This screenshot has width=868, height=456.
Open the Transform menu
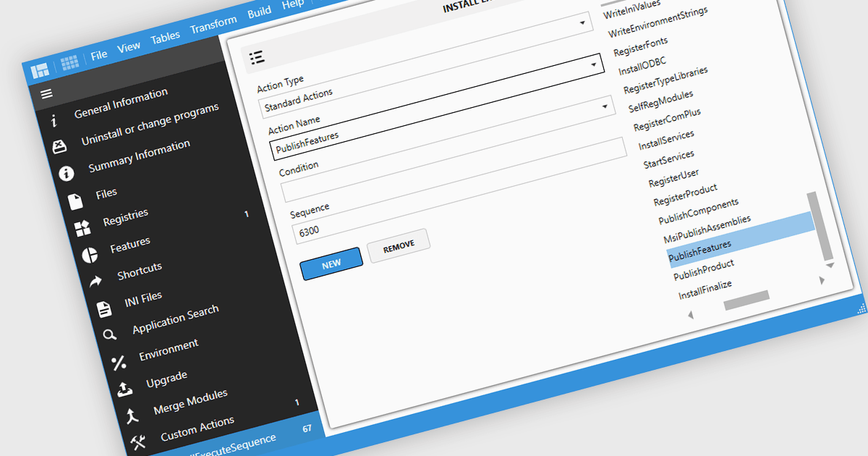pos(213,26)
